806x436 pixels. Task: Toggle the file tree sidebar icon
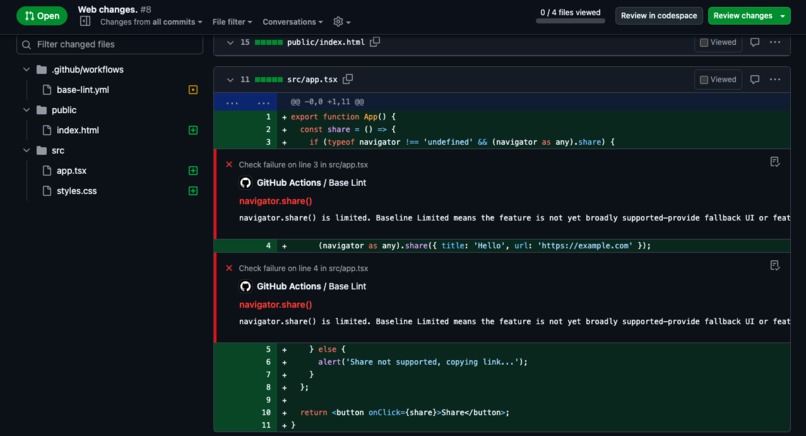click(85, 21)
